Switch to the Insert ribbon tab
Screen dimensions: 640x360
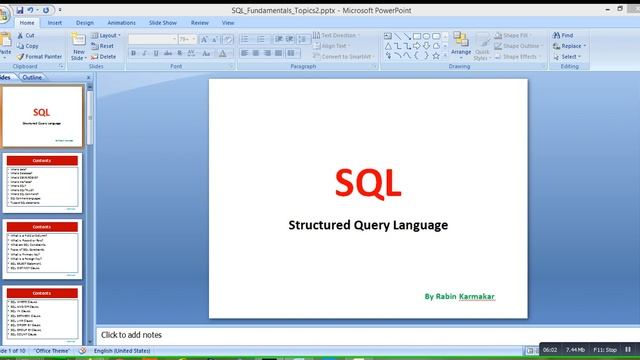click(55, 23)
